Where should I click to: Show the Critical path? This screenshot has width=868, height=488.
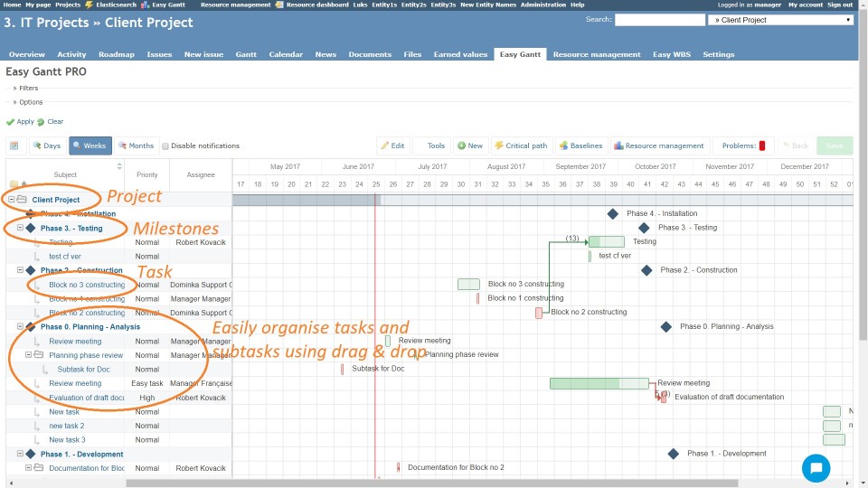(x=521, y=145)
